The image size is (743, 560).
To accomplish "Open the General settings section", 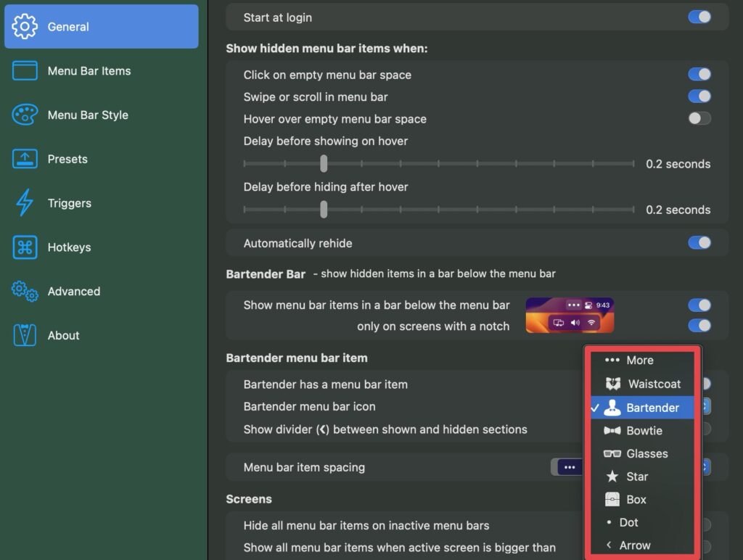I will coord(102,27).
